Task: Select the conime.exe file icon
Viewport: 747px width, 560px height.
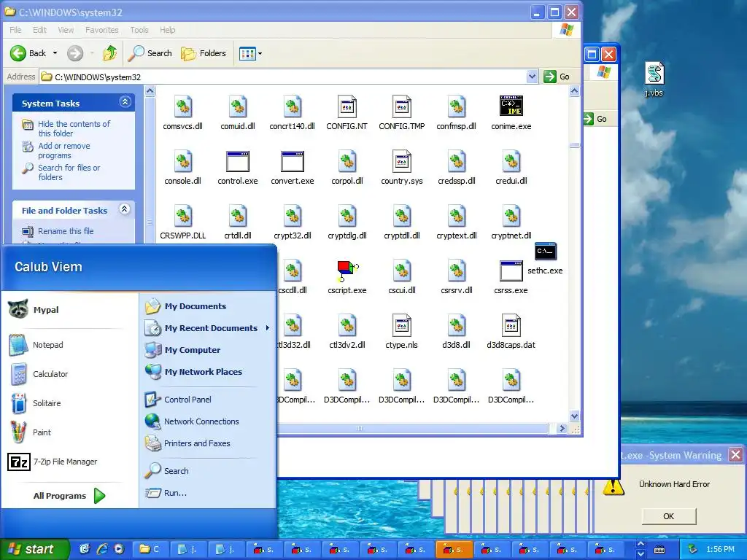Action: tap(511, 106)
